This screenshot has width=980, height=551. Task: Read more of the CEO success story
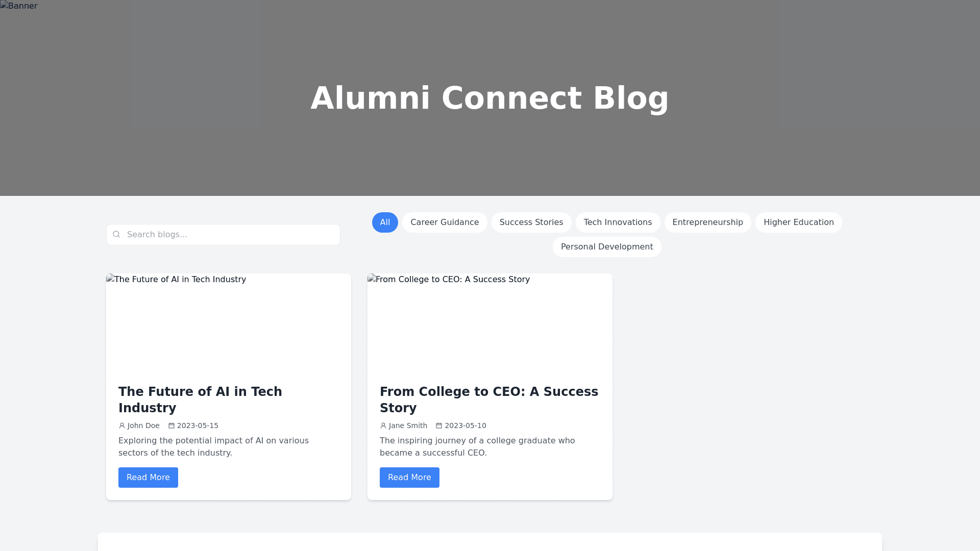pos(409,478)
